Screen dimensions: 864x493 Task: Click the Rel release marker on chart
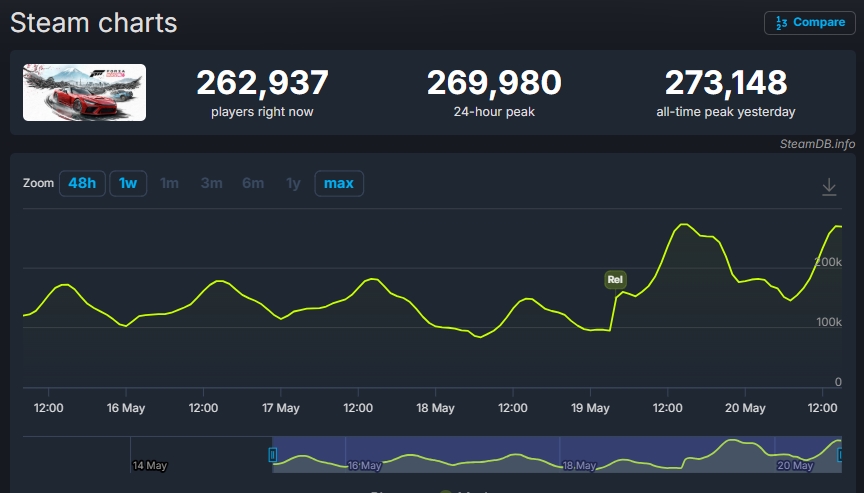click(615, 279)
